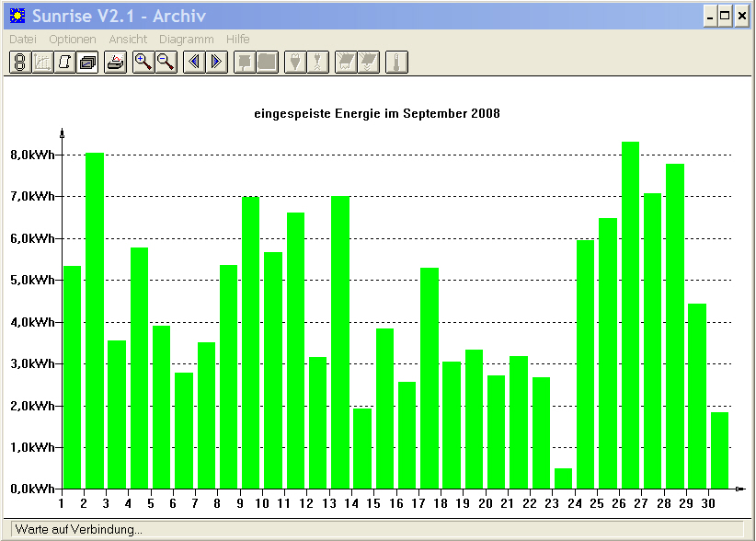
Task: Click the digital display icon
Action: click(20, 63)
